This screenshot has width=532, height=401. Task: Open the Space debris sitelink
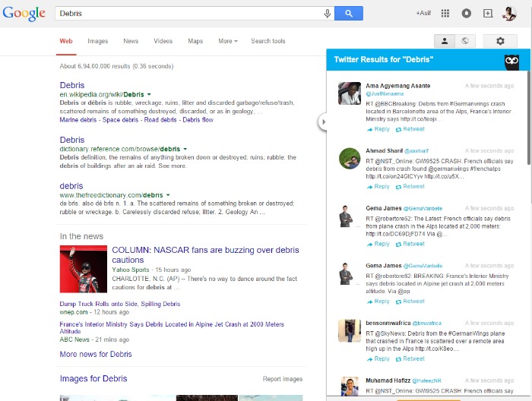(x=120, y=120)
